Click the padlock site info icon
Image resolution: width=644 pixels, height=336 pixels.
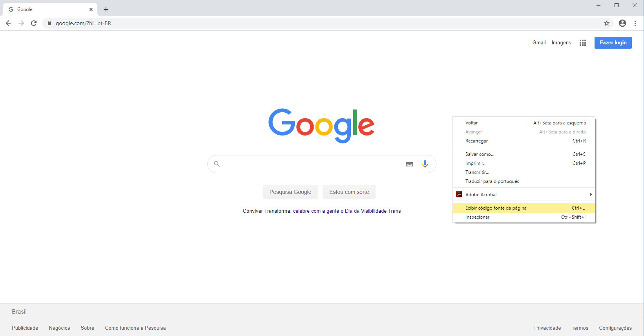[x=49, y=23]
